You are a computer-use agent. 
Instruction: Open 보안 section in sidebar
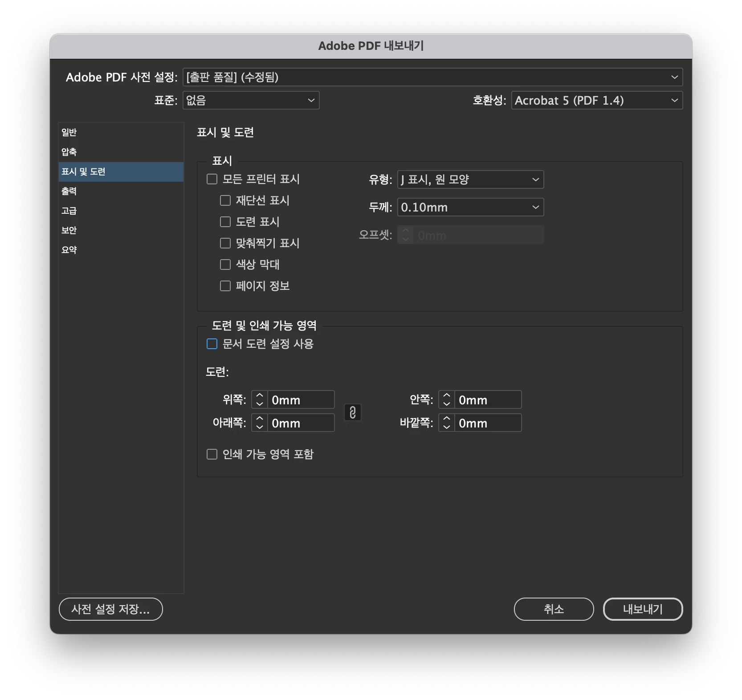pos(121,230)
